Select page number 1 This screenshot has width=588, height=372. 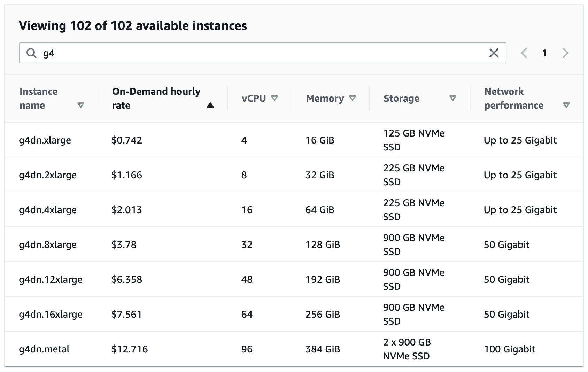[x=544, y=53]
